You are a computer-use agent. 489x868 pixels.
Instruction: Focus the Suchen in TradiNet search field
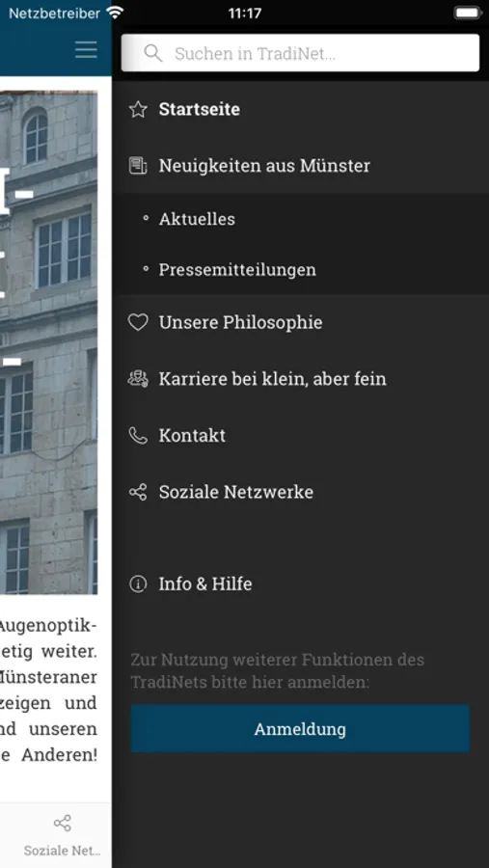[x=300, y=53]
